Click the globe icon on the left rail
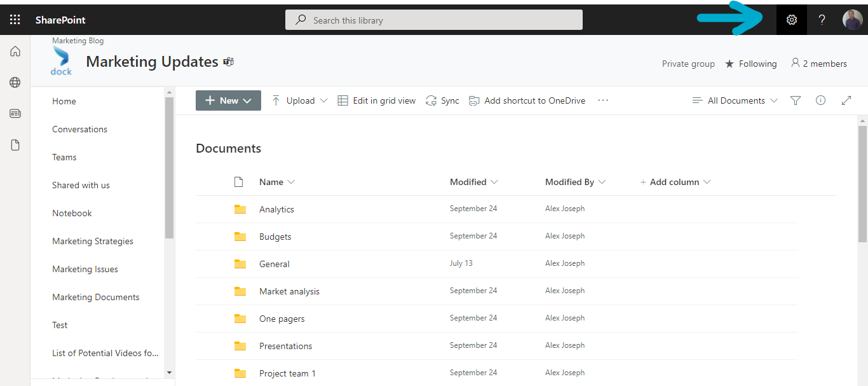 click(x=15, y=82)
